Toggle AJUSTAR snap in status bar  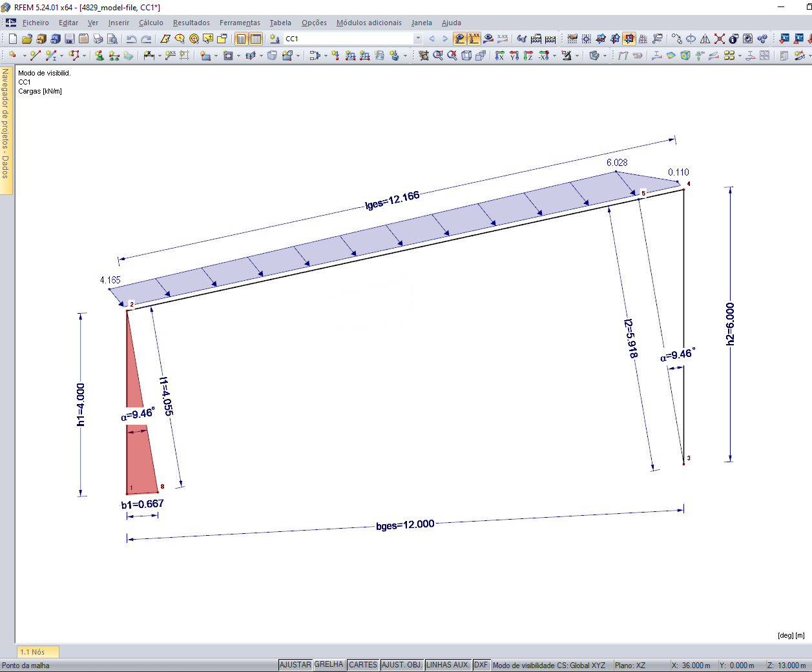pyautogui.click(x=295, y=665)
